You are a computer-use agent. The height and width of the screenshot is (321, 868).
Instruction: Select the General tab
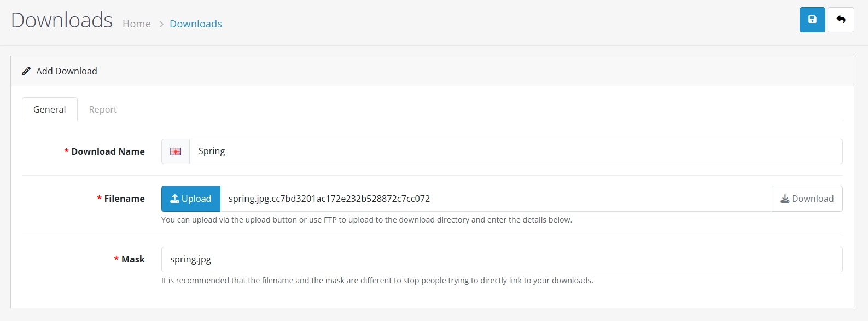pyautogui.click(x=49, y=109)
